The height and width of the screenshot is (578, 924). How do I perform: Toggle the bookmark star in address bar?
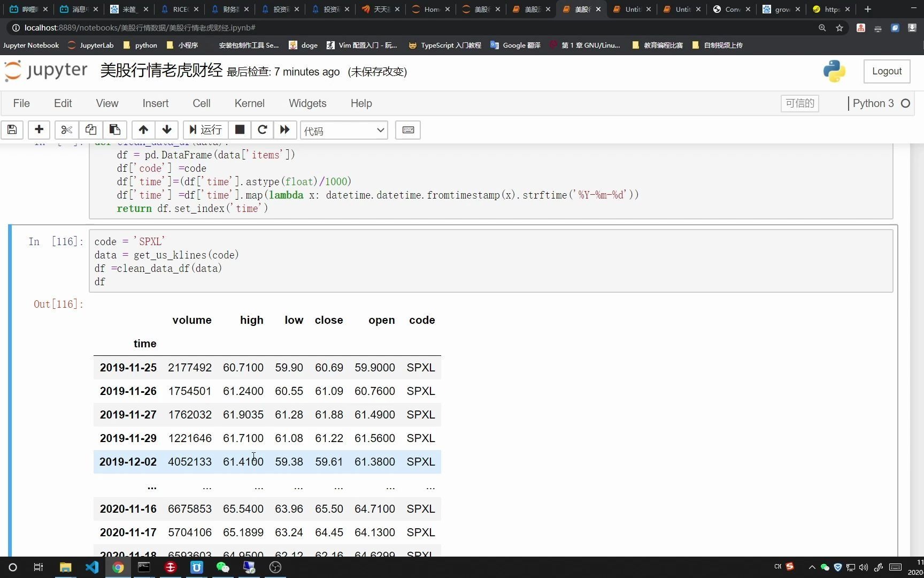point(840,28)
